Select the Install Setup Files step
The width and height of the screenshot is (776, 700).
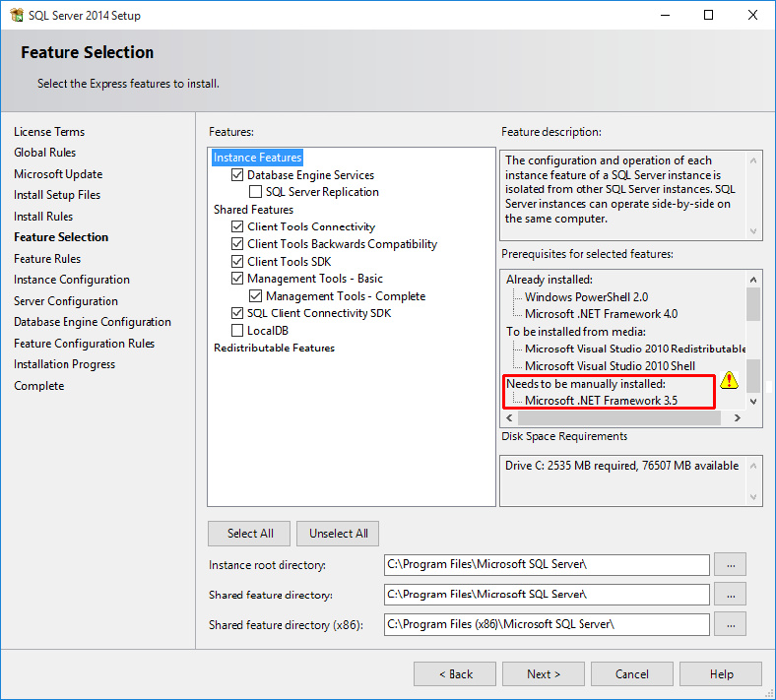pyautogui.click(x=57, y=195)
